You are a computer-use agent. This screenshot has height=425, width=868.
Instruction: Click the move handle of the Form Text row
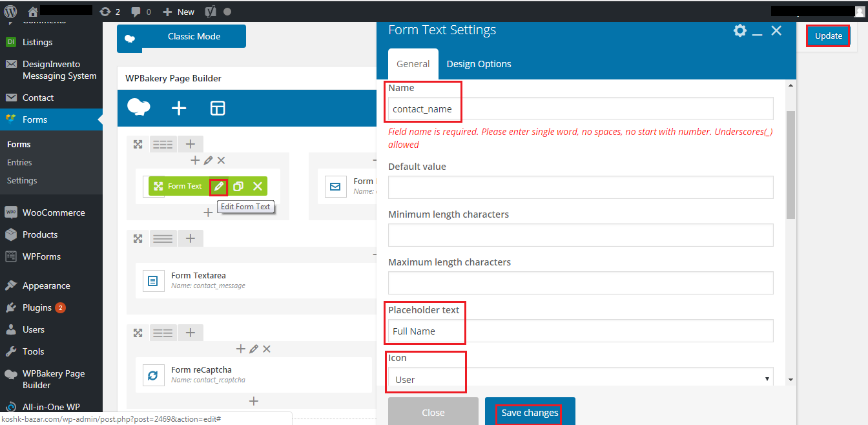pos(138,144)
